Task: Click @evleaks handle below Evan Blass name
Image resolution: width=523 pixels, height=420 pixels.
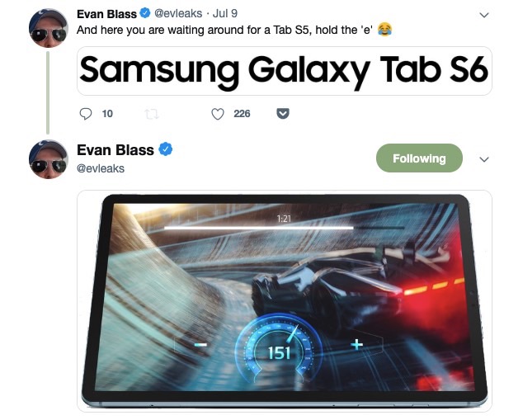Action: pos(101,168)
